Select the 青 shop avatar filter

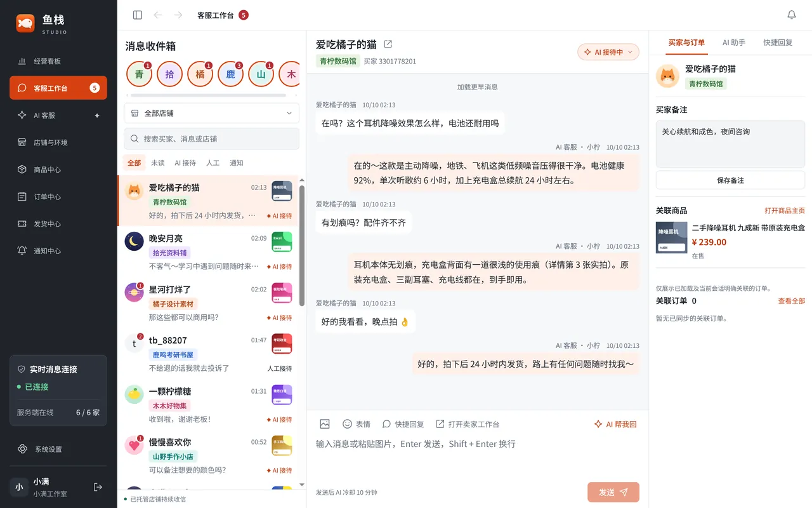pyautogui.click(x=139, y=74)
